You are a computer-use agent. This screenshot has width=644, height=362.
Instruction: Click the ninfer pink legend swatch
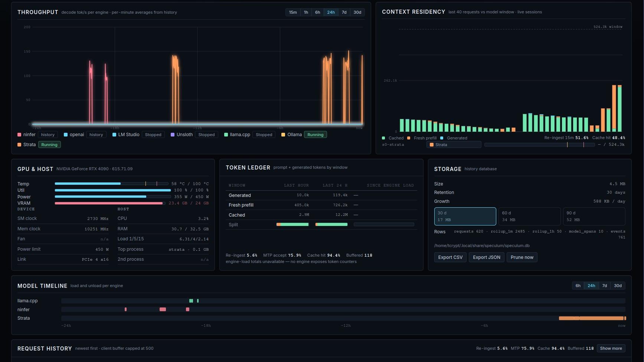point(19,135)
